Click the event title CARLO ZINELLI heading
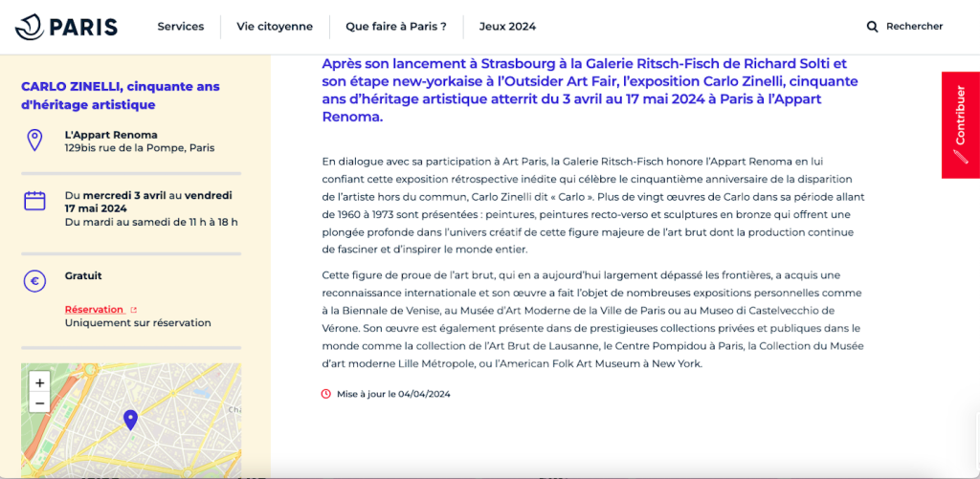The height and width of the screenshot is (479, 980). click(x=121, y=96)
